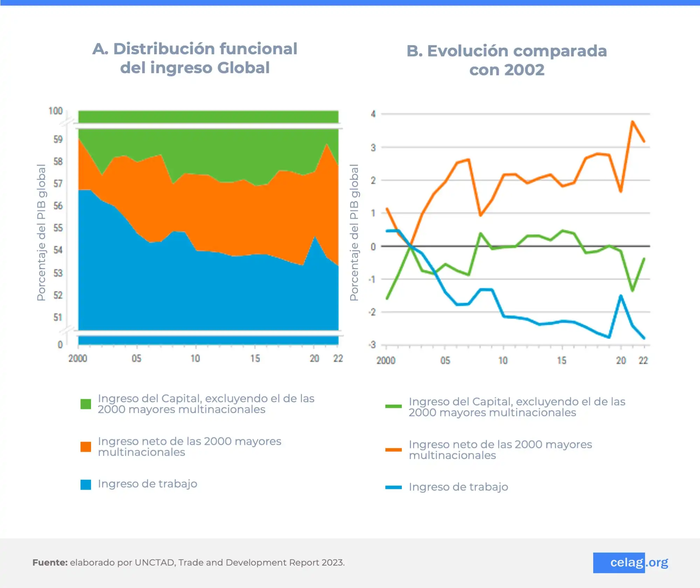Click the blue line legend marker in chart B
The height and width of the screenshot is (588, 700).
pyautogui.click(x=393, y=487)
